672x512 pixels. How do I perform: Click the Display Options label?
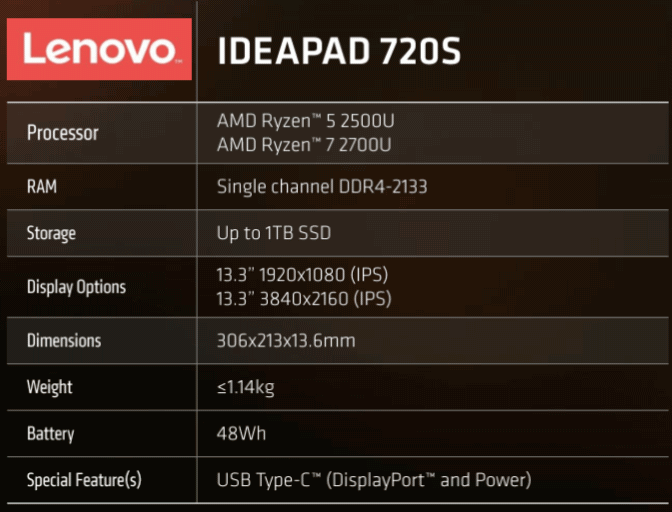[x=76, y=287]
